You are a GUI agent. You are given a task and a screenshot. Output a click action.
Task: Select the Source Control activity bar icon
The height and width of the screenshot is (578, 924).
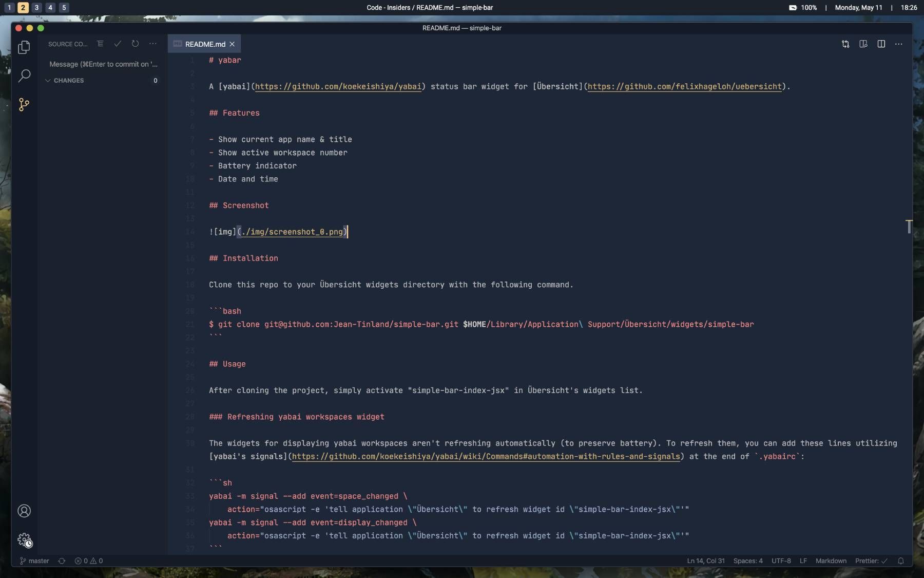(x=24, y=105)
